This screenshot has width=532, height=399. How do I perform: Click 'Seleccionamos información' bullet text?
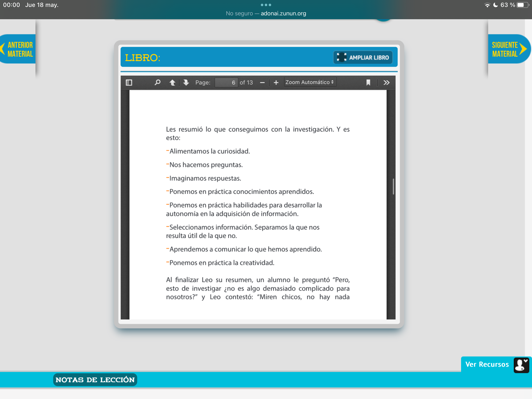(243, 231)
